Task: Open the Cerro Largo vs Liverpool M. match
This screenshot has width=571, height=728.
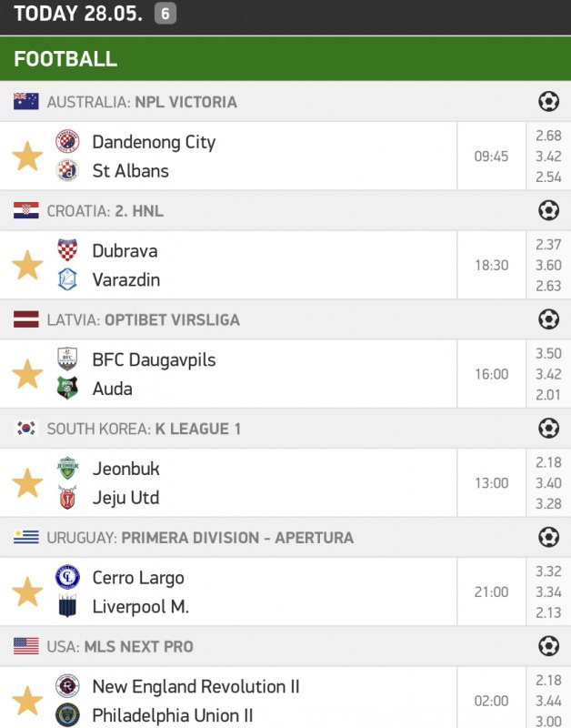Action: coord(273,592)
